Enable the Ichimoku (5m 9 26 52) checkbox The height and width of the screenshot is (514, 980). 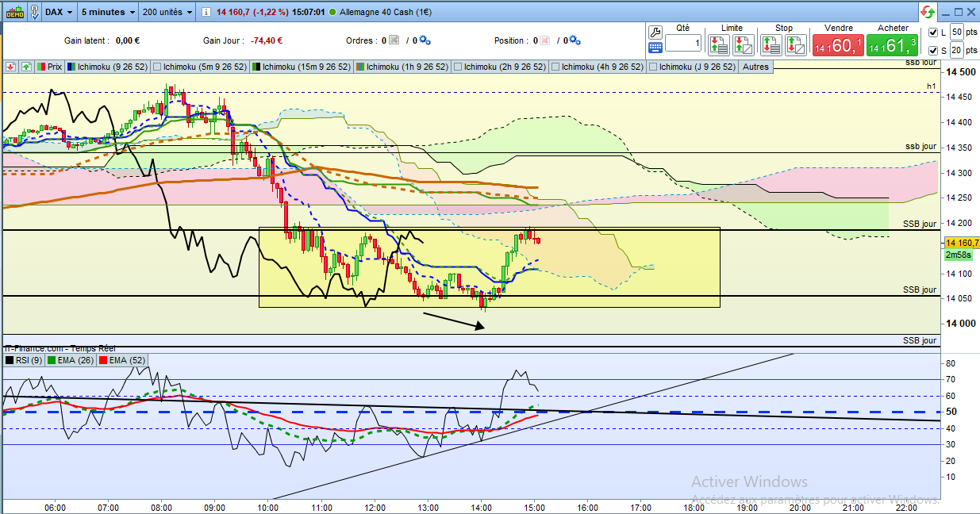click(157, 67)
